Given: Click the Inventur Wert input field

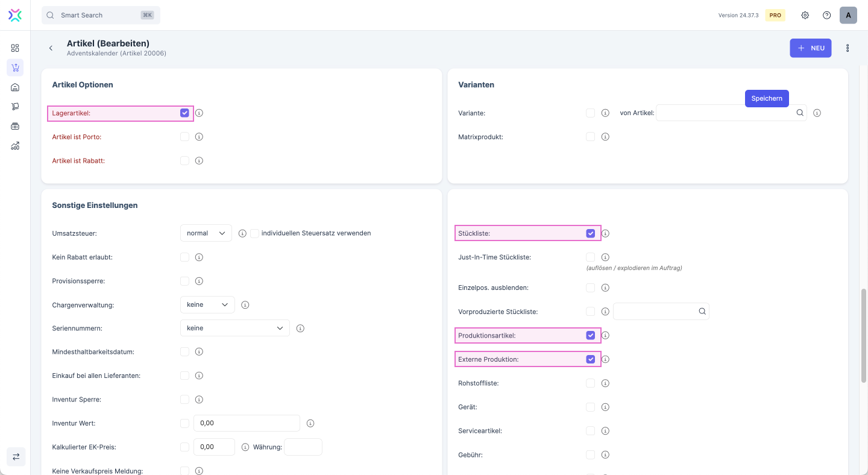Looking at the screenshot, I should [246, 423].
